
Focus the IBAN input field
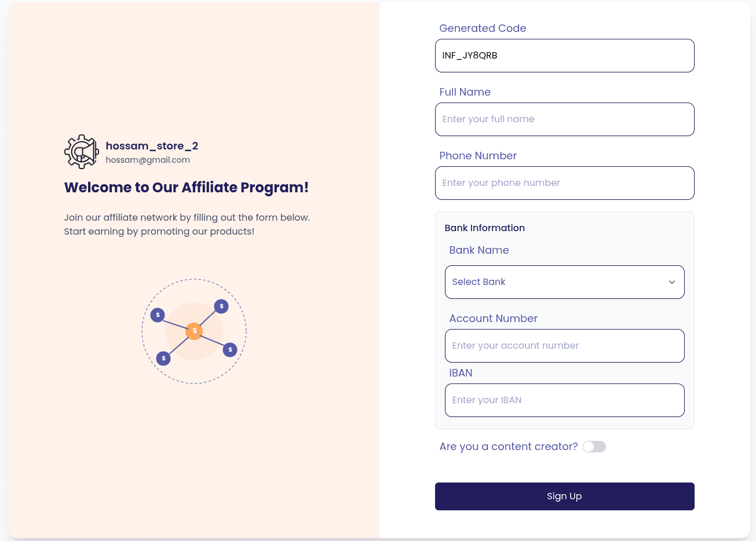tap(564, 400)
